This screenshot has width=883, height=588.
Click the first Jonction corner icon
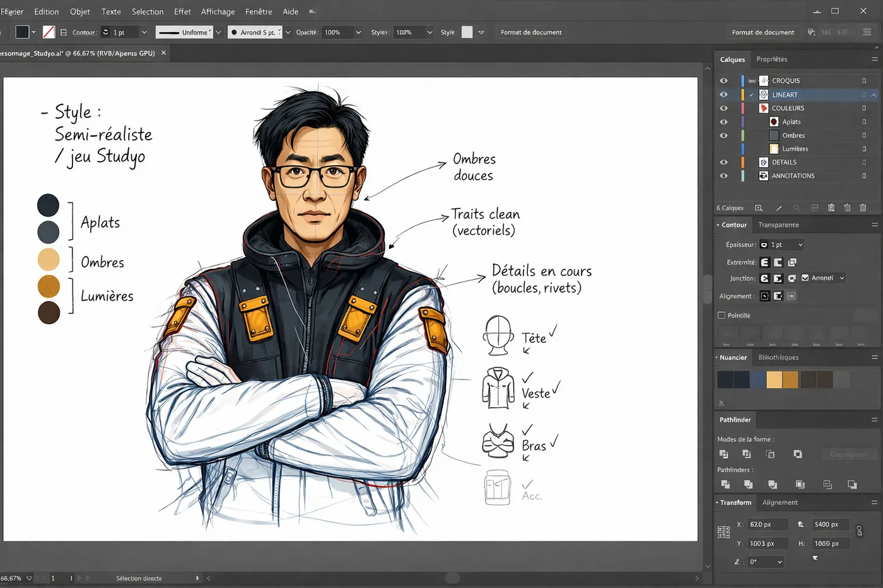[765, 279]
